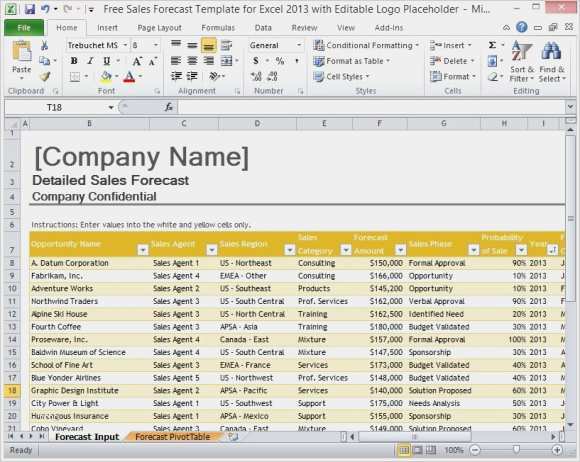Apply the Fill Color paint bucket
Screen dimensions: 580x462
coord(106,77)
